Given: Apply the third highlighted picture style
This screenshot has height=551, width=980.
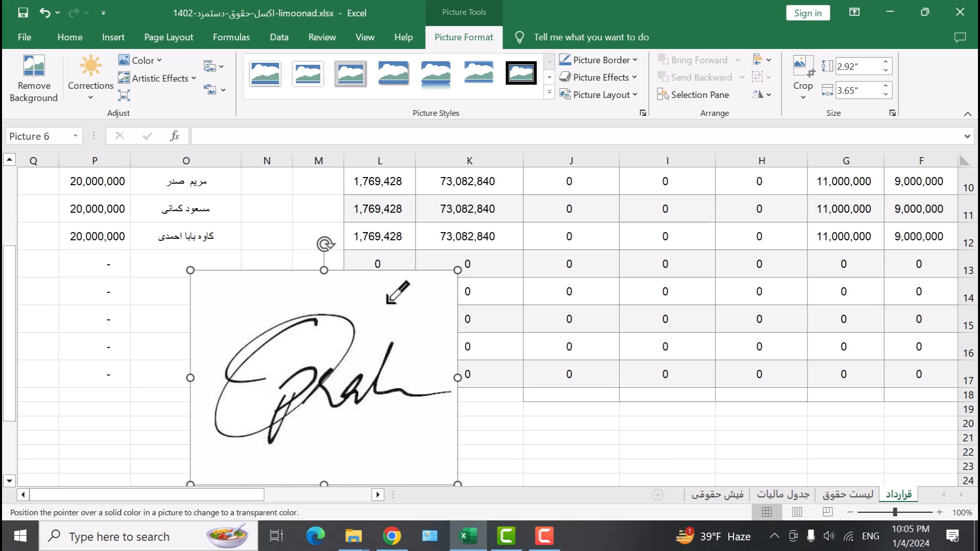Looking at the screenshot, I should (x=351, y=73).
